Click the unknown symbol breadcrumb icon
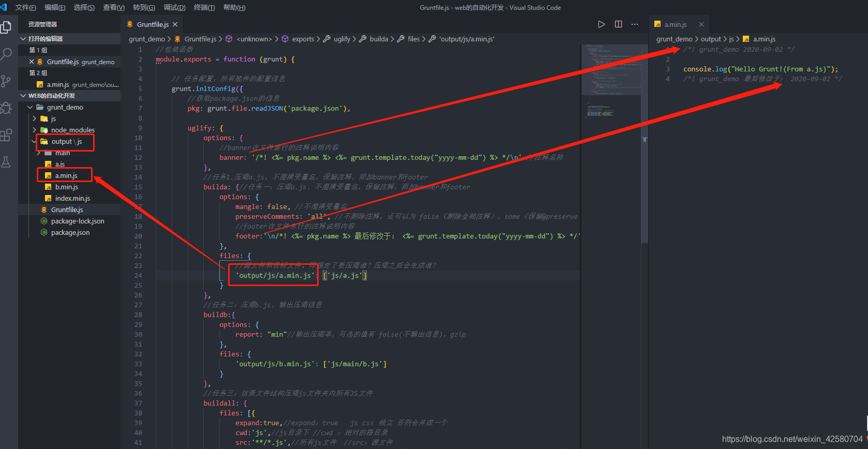Image resolution: width=868 pixels, height=449 pixels. [x=229, y=39]
